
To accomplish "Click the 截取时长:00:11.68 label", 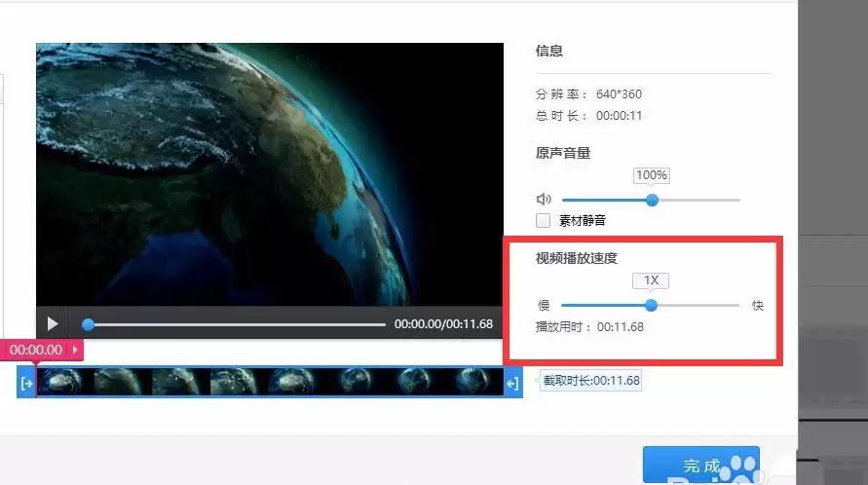I will click(x=590, y=381).
